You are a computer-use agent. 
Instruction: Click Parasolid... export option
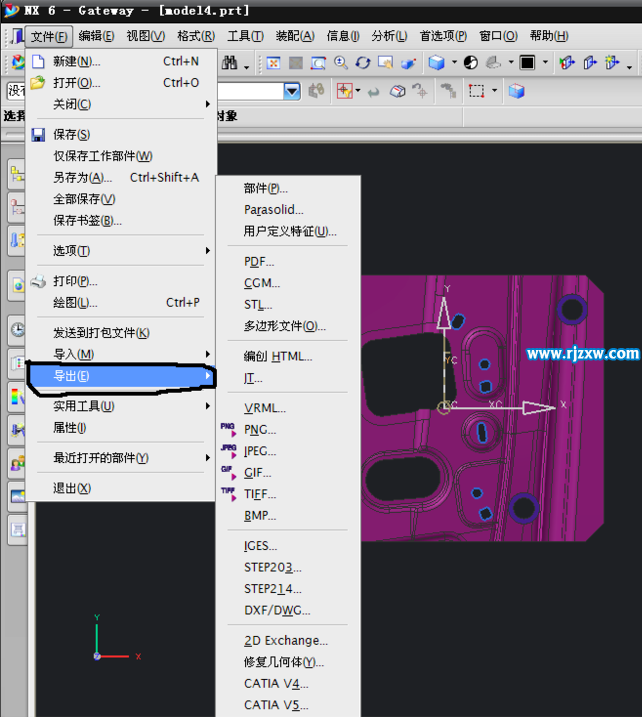point(273,210)
